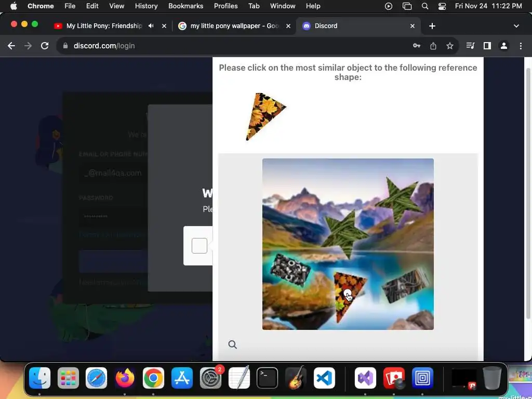532x399 pixels.
Task: Open the View menu
Action: (x=116, y=6)
